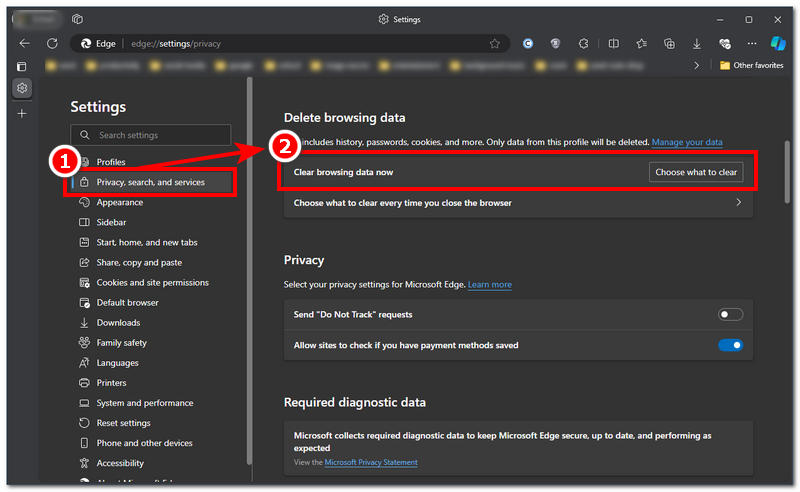Screen dimensions: 800x492
Task: Disable payment methods saved check toggle
Action: coord(730,345)
